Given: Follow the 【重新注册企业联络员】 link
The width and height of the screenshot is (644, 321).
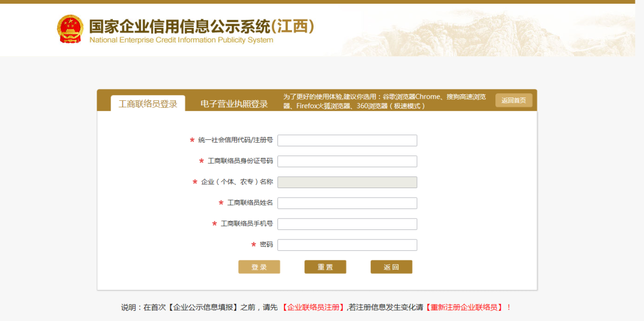Looking at the screenshot, I should [x=465, y=308].
